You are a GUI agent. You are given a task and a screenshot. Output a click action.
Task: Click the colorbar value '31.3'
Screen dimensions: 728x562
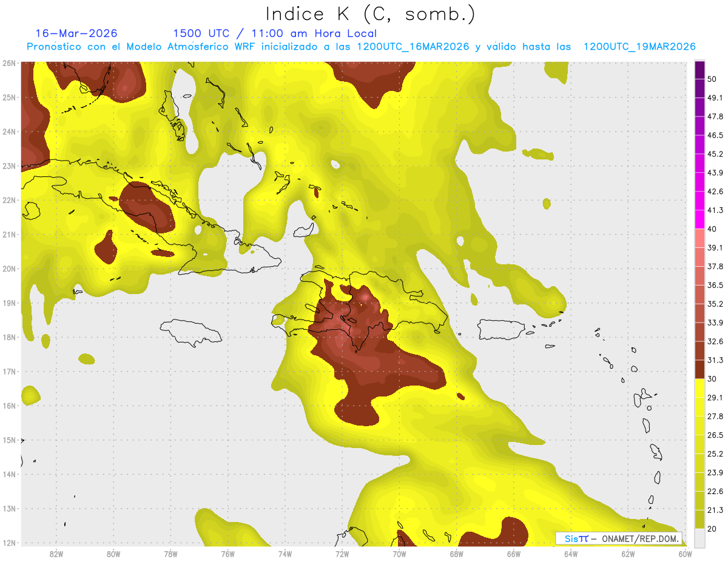tap(715, 360)
